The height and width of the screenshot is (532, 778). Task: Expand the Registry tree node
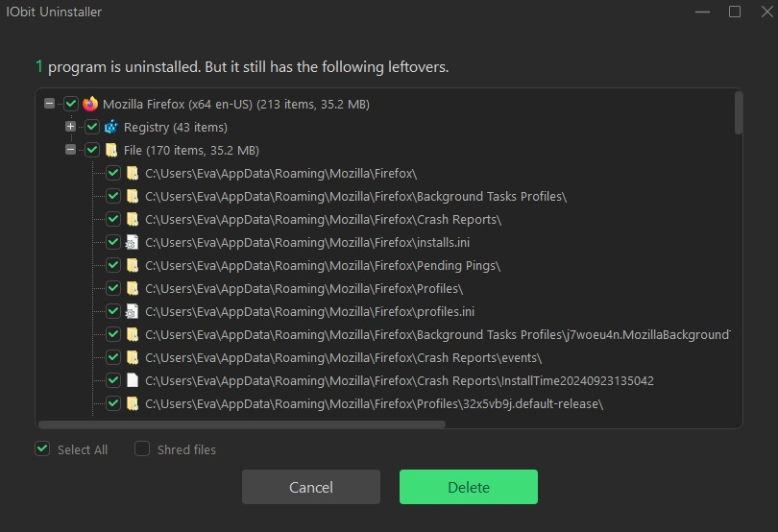pos(70,127)
